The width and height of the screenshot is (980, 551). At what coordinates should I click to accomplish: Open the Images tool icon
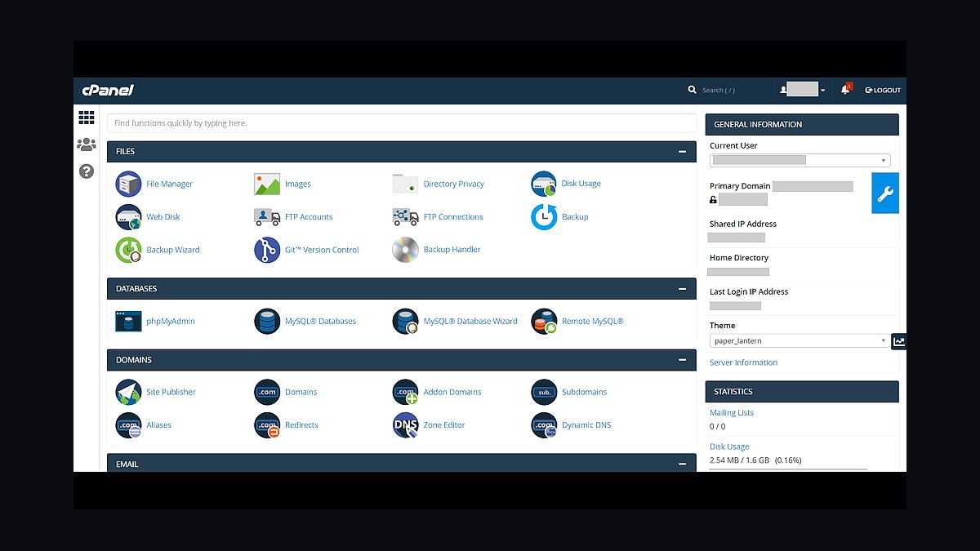pyautogui.click(x=267, y=184)
